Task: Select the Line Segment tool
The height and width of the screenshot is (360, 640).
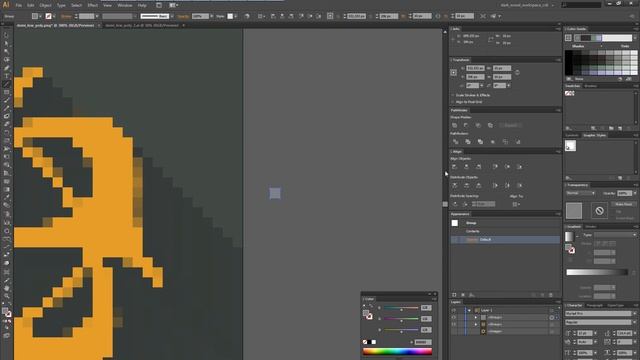Action: [7, 84]
